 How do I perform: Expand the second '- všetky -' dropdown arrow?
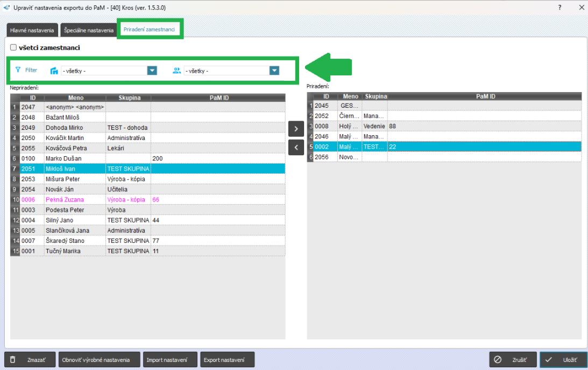274,71
